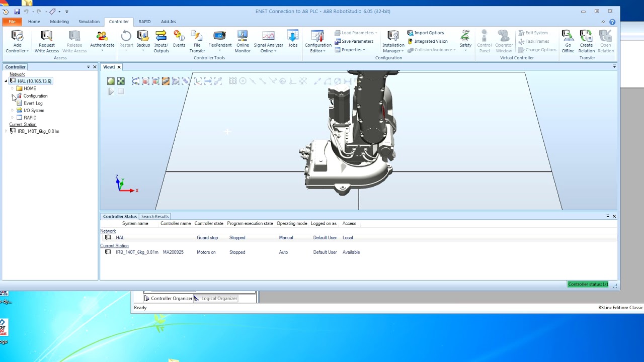Open the Controller panel options dropdown arrow
Image resolution: width=644 pixels, height=362 pixels.
click(x=88, y=67)
